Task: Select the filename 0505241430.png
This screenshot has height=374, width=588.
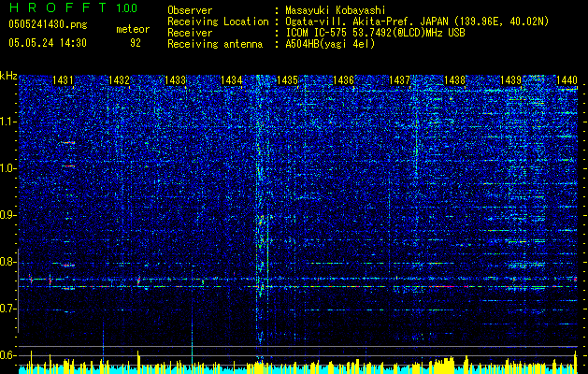Action: pos(48,24)
